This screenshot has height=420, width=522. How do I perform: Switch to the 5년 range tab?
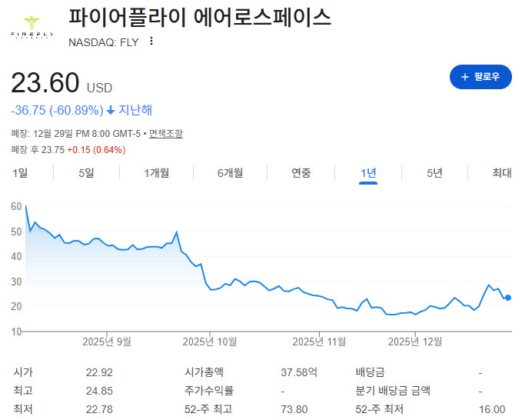tap(434, 173)
